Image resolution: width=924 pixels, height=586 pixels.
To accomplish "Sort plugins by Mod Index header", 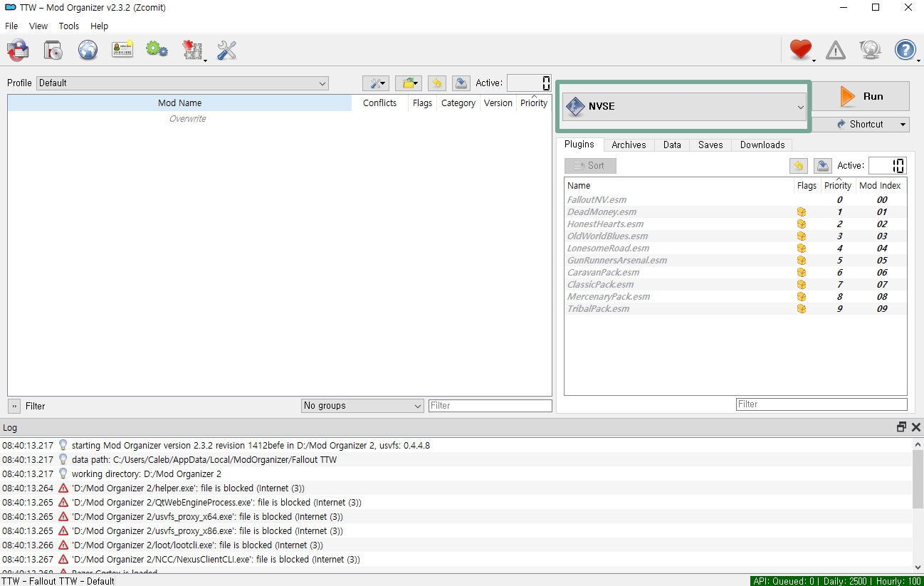I will click(x=880, y=186).
